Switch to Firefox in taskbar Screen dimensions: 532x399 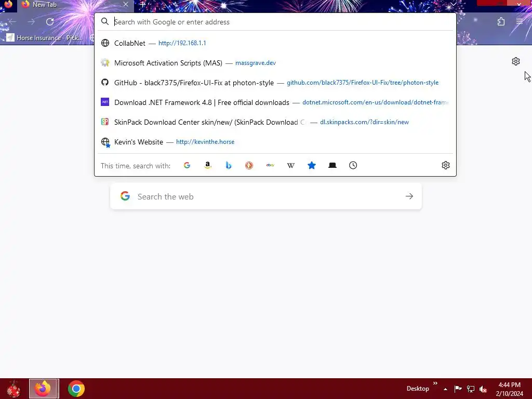[x=43, y=389]
